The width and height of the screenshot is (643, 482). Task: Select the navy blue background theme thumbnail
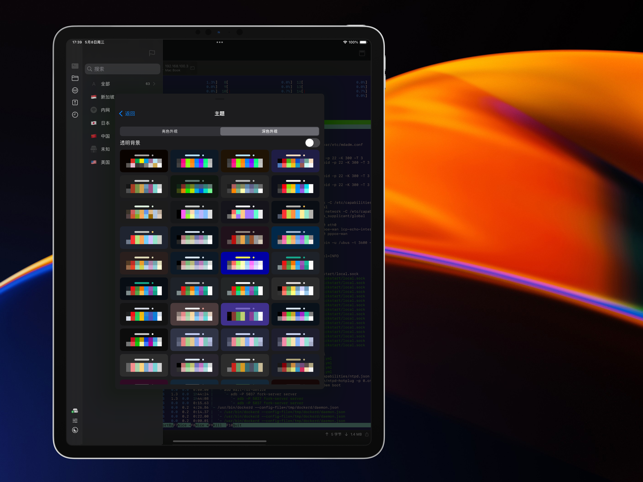(295, 238)
